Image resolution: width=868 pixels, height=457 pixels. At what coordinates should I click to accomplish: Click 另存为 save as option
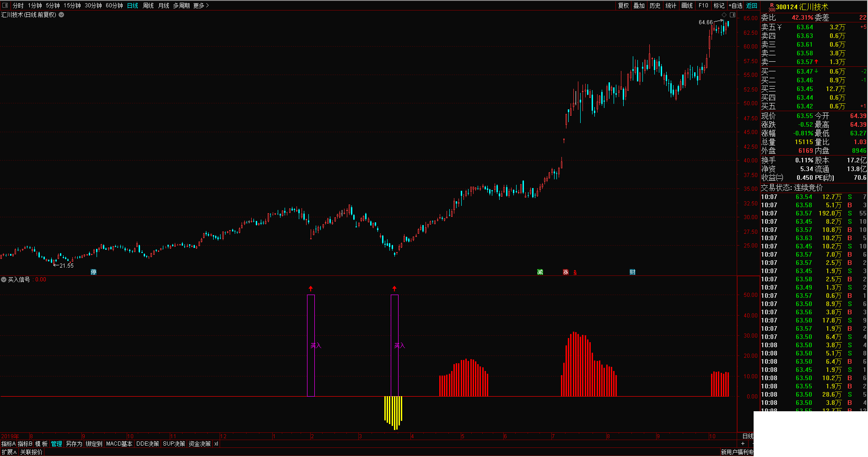(x=74, y=444)
